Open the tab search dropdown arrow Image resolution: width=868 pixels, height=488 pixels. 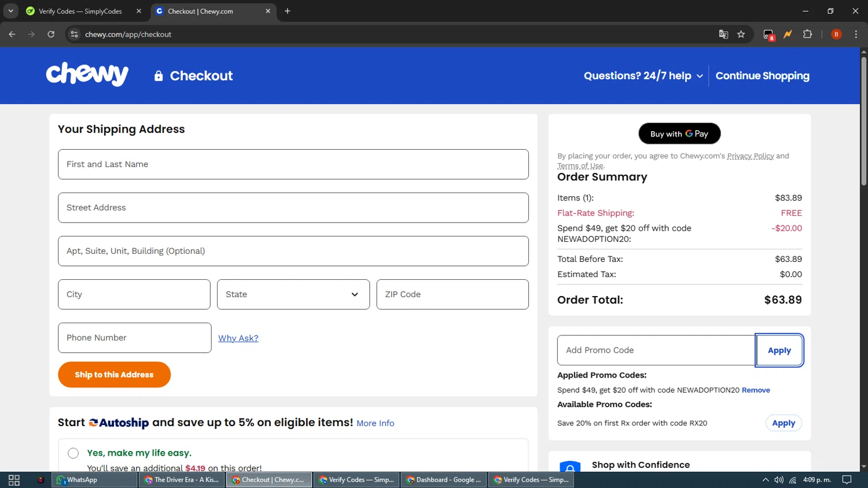tap(10, 11)
